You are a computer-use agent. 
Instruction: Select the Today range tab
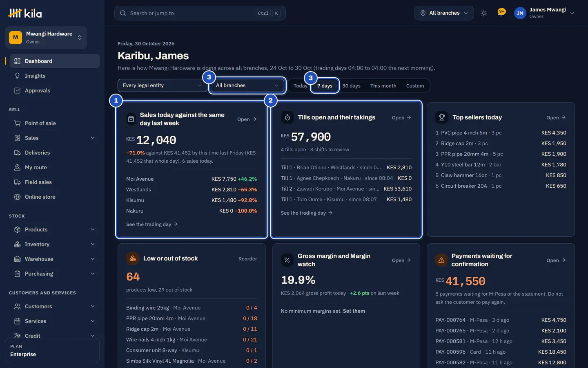tap(300, 86)
